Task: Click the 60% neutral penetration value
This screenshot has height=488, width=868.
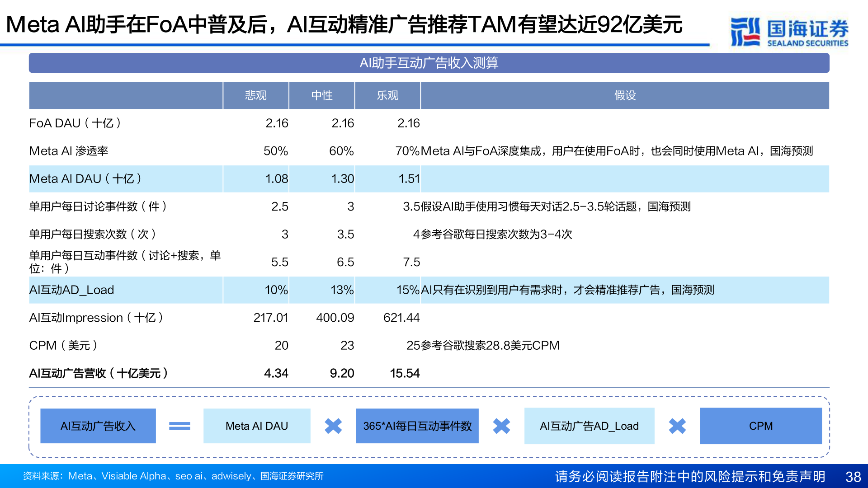Action: [341, 151]
